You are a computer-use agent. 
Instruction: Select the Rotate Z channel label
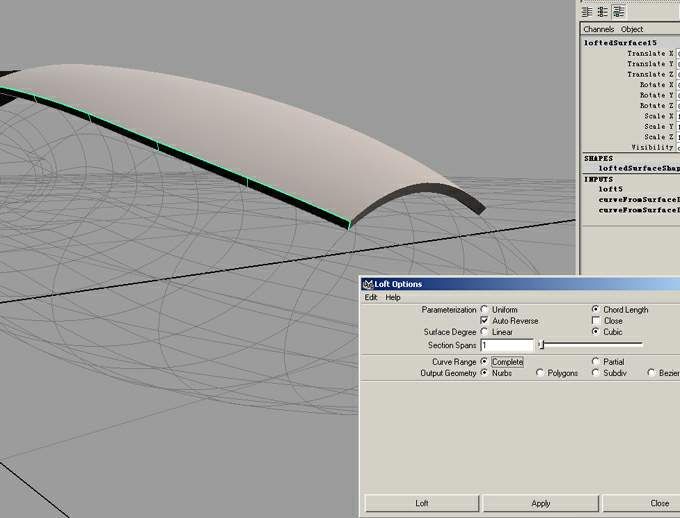[x=657, y=105]
